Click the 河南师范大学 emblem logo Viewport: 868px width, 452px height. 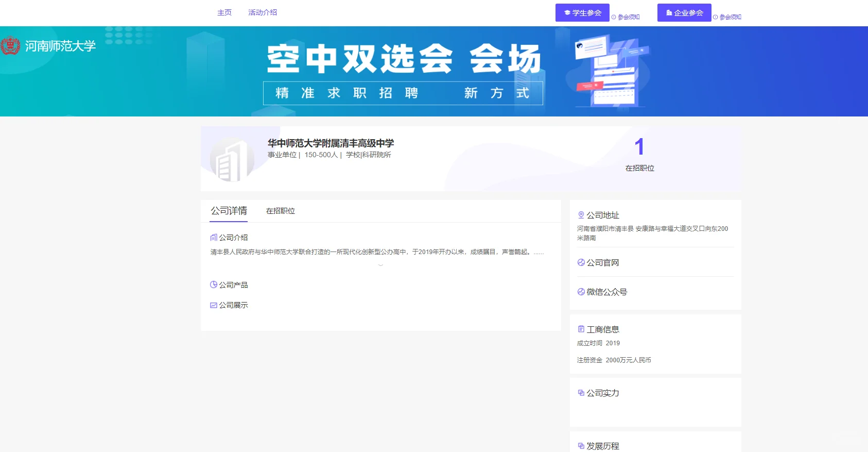[10, 46]
